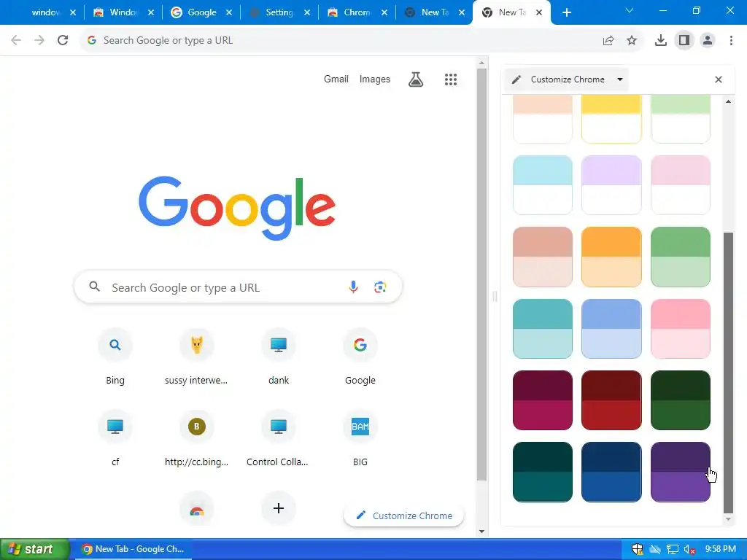The image size is (747, 560).
Task: Switch to the 'Windo' tab
Action: [123, 12]
